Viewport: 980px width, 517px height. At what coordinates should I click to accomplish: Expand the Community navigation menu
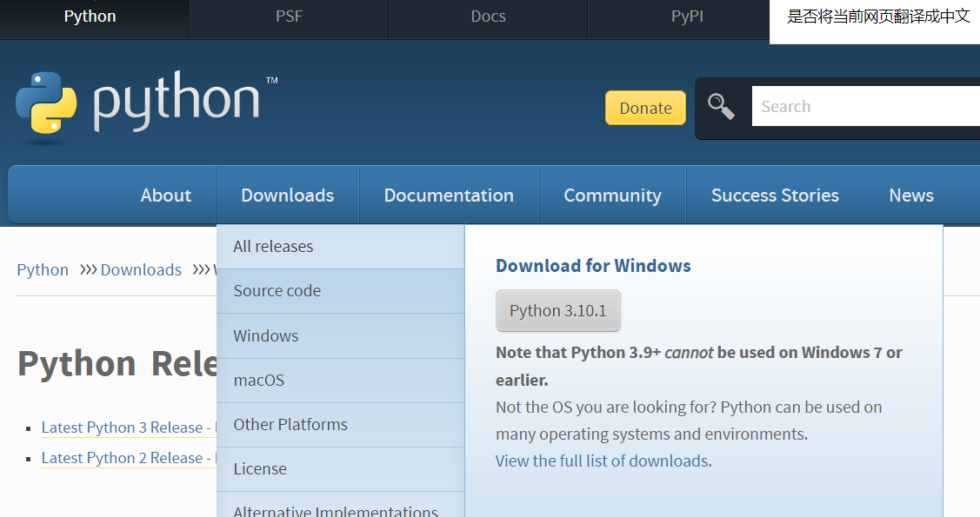pyautogui.click(x=612, y=196)
